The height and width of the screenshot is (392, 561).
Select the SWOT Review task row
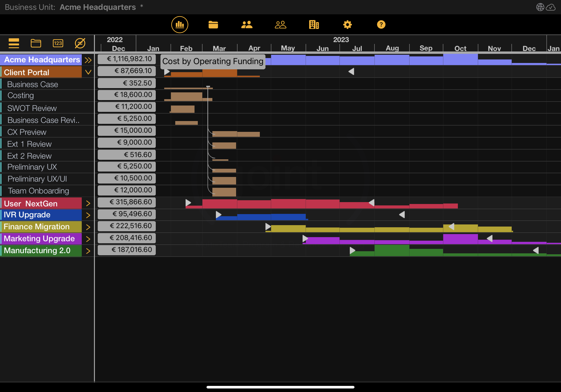pyautogui.click(x=32, y=108)
